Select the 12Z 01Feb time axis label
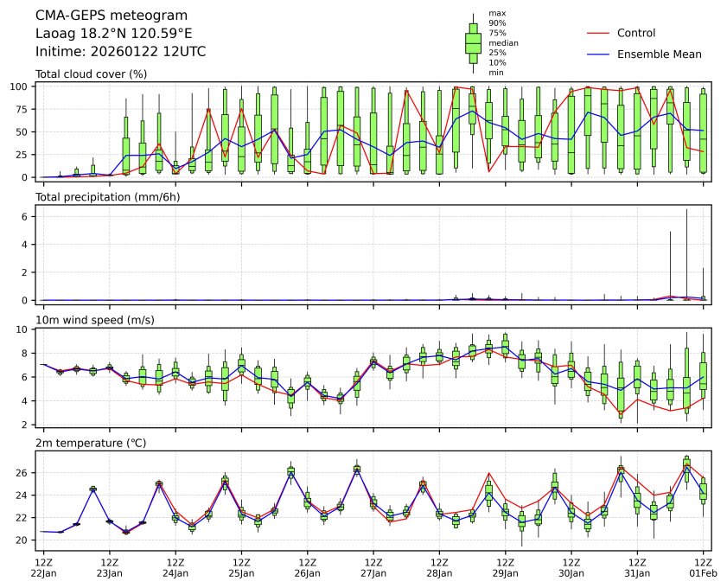Screen dimensions: 727x588 point(704,567)
